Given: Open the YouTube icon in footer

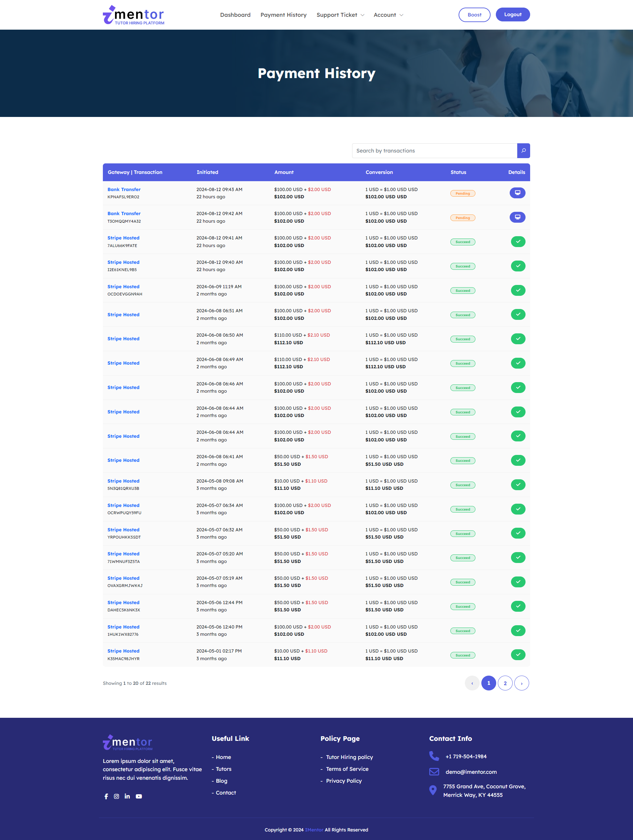Looking at the screenshot, I should coord(139,796).
